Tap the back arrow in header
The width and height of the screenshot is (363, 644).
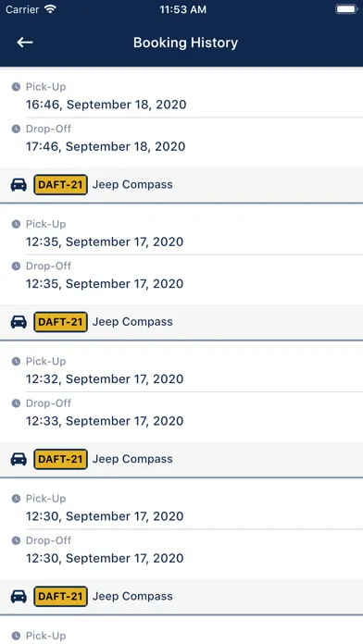click(25, 43)
